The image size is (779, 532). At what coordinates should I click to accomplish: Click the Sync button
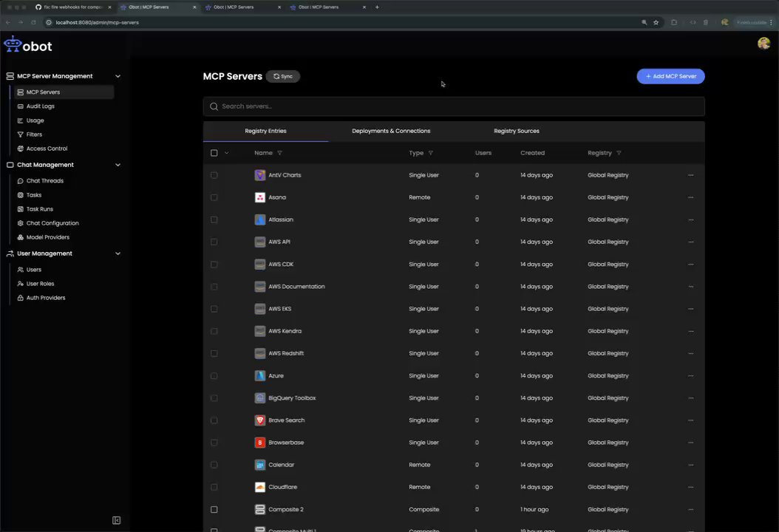282,77
